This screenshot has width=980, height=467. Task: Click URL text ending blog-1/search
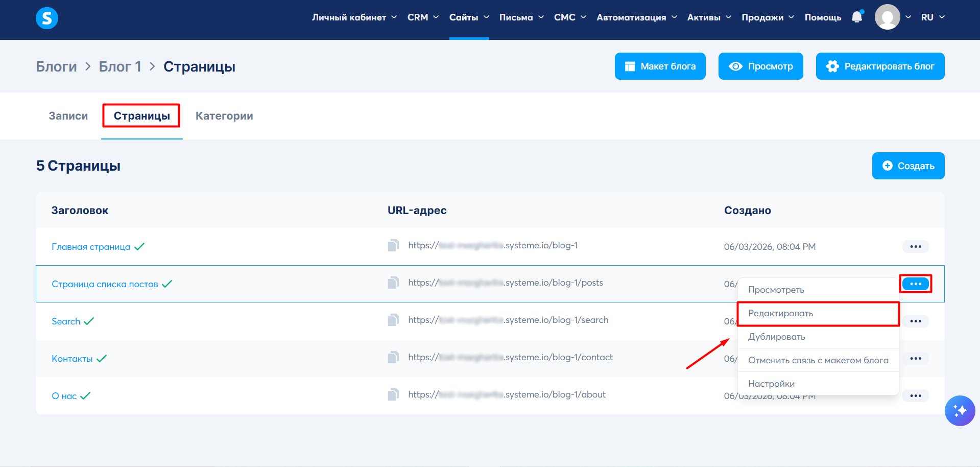(x=508, y=320)
